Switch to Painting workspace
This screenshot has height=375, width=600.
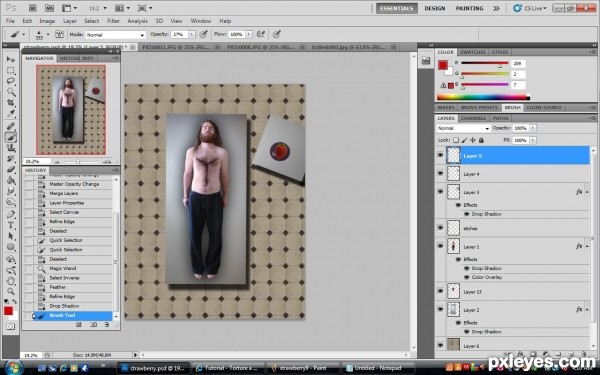(469, 8)
